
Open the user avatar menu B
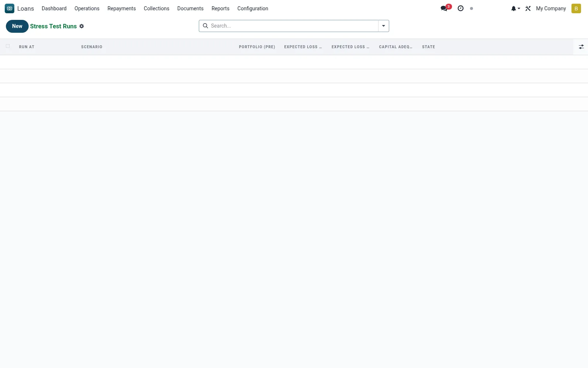[576, 8]
